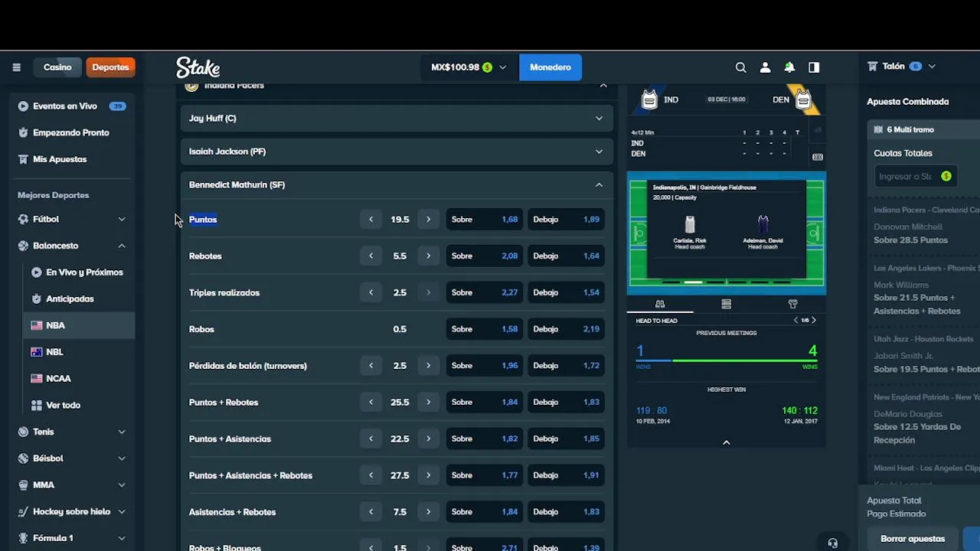Viewport: 980px width, 551px height.
Task: Click the live support headset icon
Action: 832,543
